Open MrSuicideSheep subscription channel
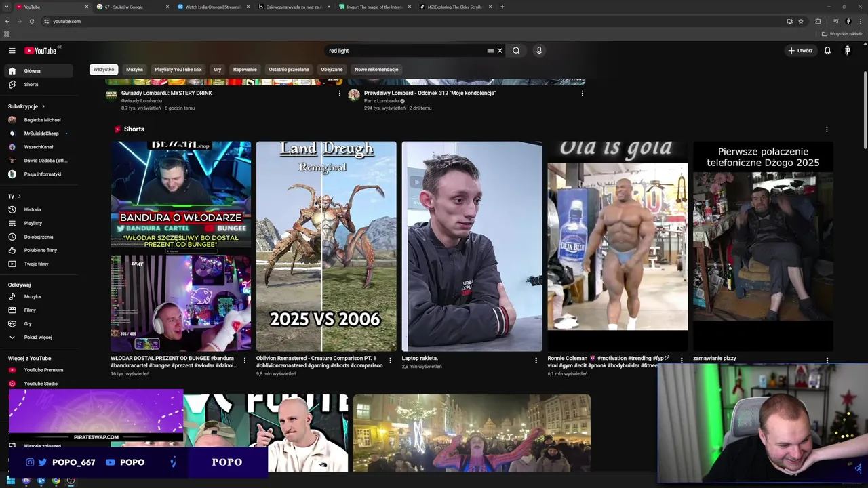This screenshot has height=488, width=868. pos(39,134)
